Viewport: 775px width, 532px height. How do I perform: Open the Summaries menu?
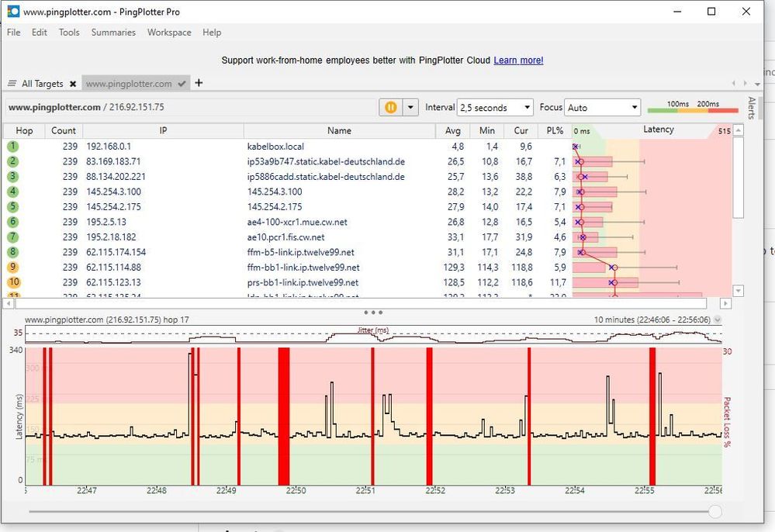[113, 33]
